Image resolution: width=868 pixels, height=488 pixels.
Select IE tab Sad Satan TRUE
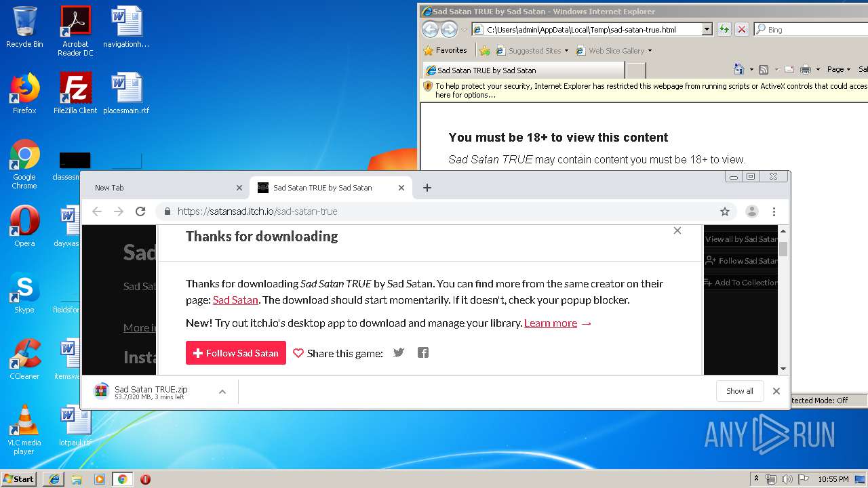(x=523, y=70)
